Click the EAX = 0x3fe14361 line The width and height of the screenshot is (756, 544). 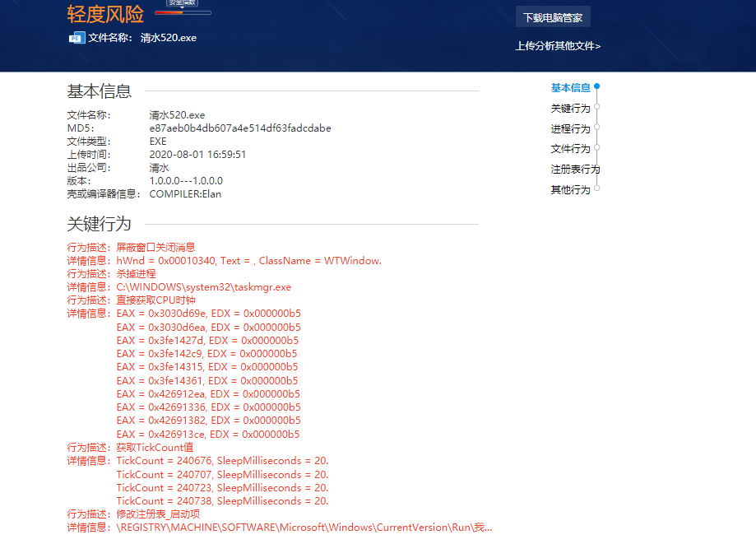click(207, 380)
